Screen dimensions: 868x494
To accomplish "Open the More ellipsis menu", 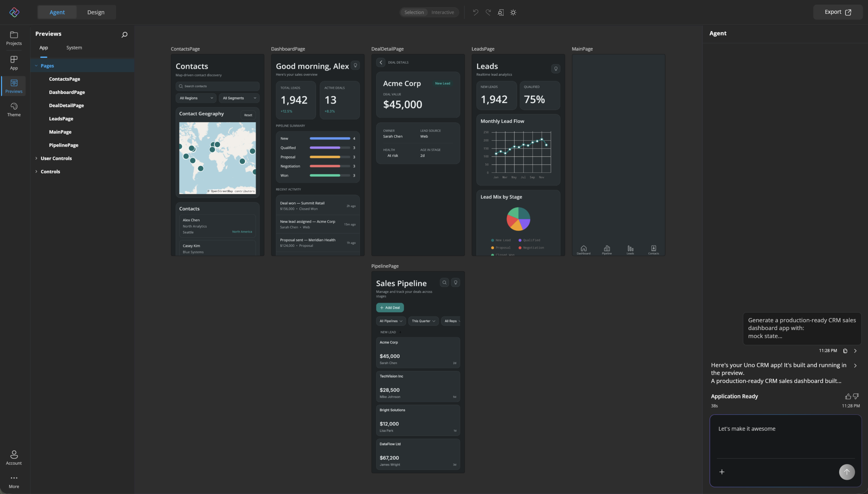I will [x=14, y=481].
